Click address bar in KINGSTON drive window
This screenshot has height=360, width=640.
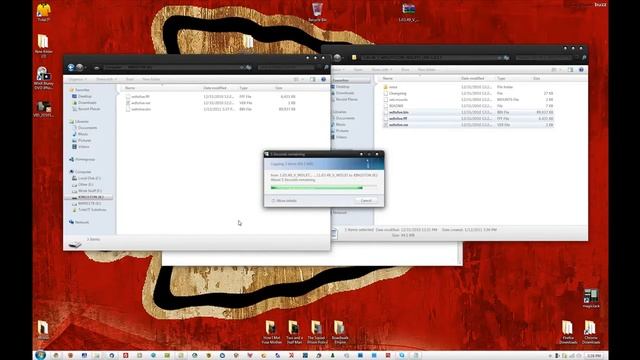(170, 67)
